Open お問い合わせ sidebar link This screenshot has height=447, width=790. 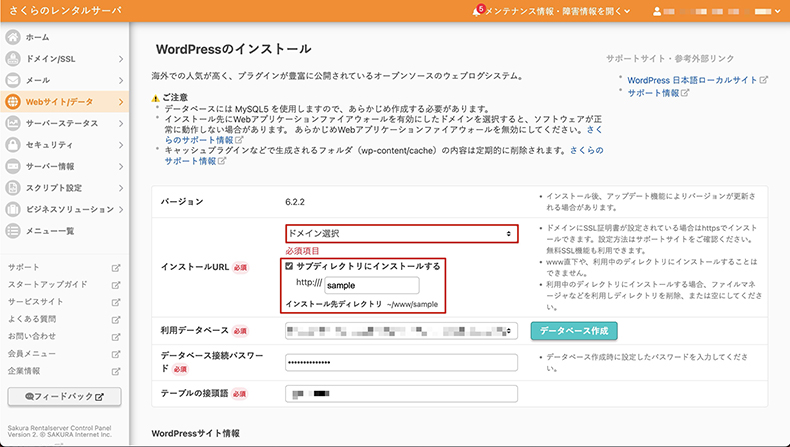(x=32, y=337)
